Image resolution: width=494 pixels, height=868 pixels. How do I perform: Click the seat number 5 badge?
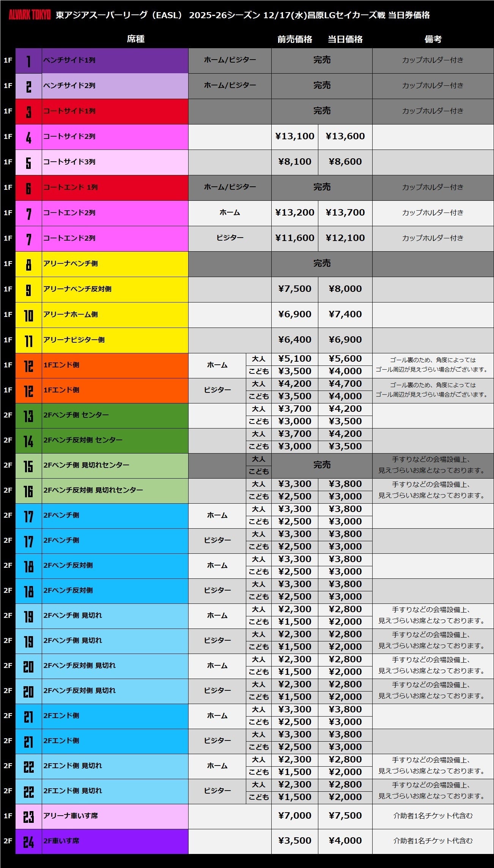pyautogui.click(x=28, y=162)
